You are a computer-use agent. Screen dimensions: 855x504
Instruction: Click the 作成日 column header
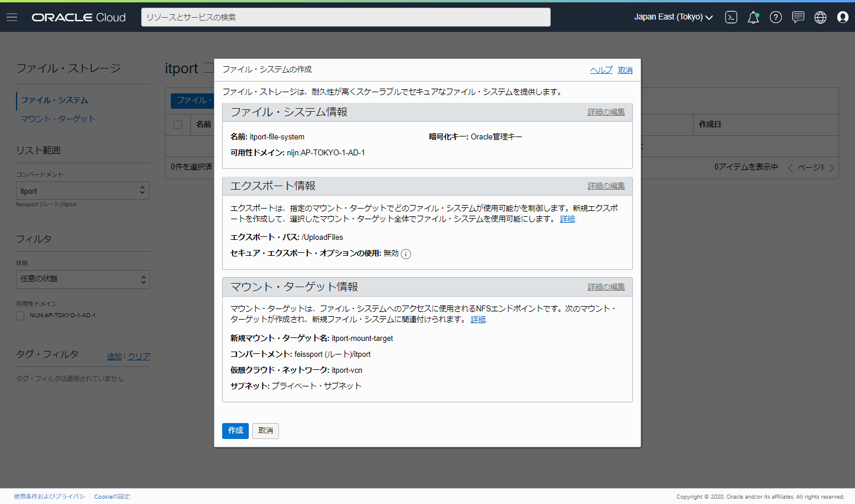(710, 125)
